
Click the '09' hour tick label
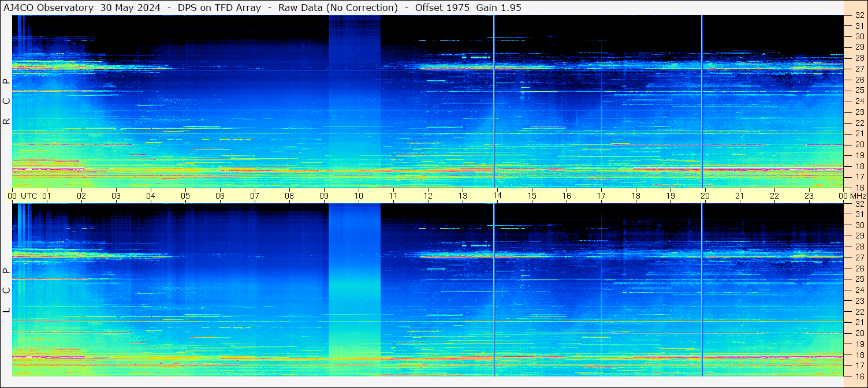click(x=324, y=196)
